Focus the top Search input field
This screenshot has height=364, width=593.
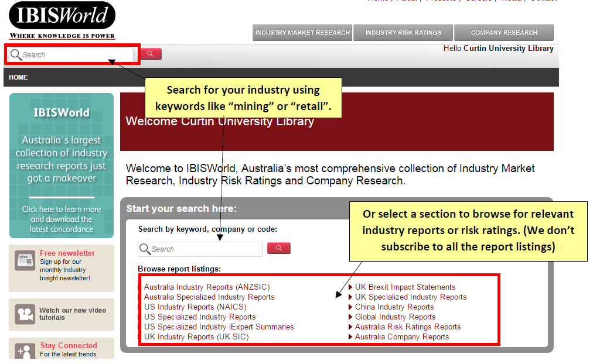(72, 55)
